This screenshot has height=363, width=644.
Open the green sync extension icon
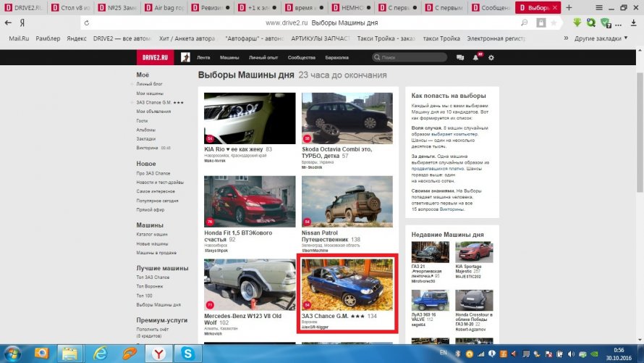pos(591,22)
